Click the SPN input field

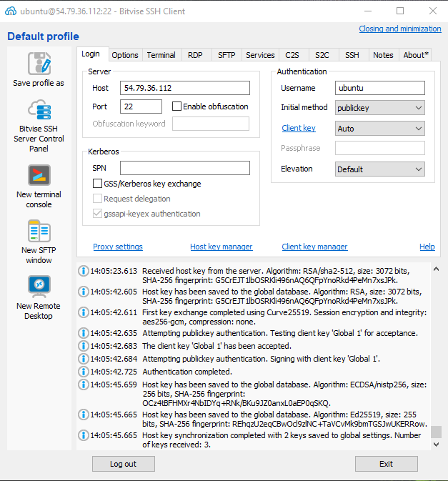pos(185,168)
